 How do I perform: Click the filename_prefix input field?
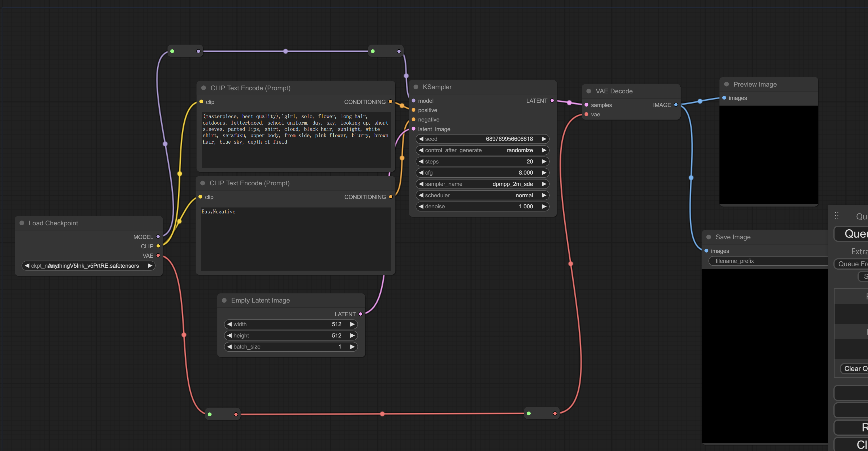coord(768,261)
